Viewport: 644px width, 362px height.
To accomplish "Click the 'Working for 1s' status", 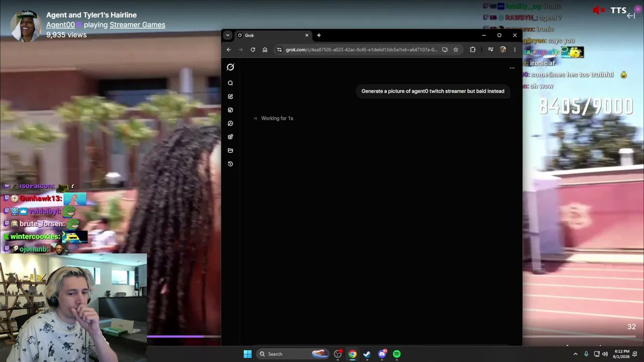I will coord(277,118).
